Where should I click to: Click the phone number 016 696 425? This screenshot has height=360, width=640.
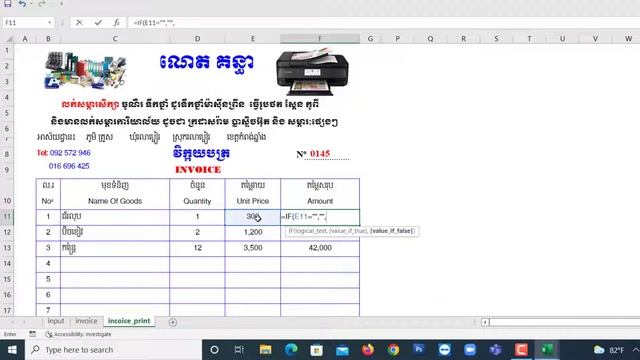coord(69,166)
